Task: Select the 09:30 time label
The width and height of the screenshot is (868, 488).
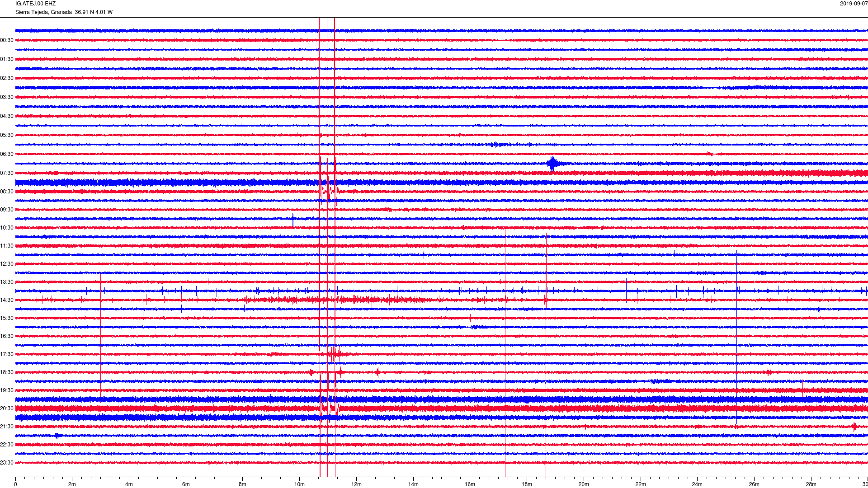Action: click(x=7, y=210)
